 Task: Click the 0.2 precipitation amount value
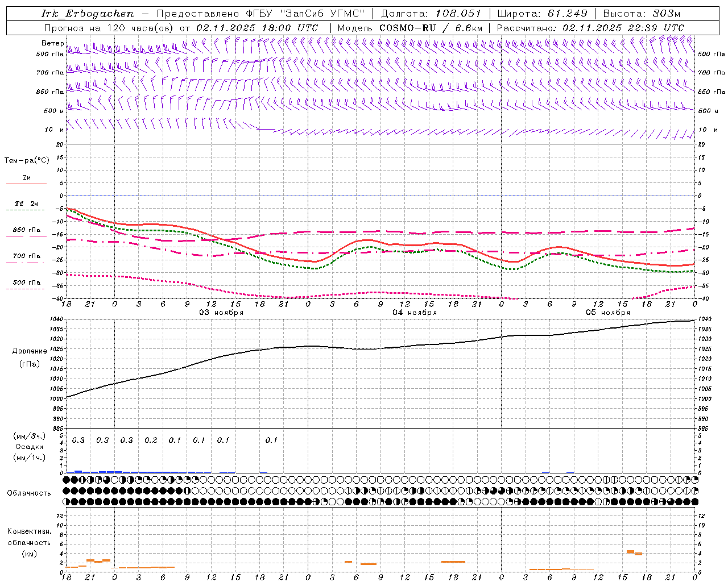tap(151, 440)
